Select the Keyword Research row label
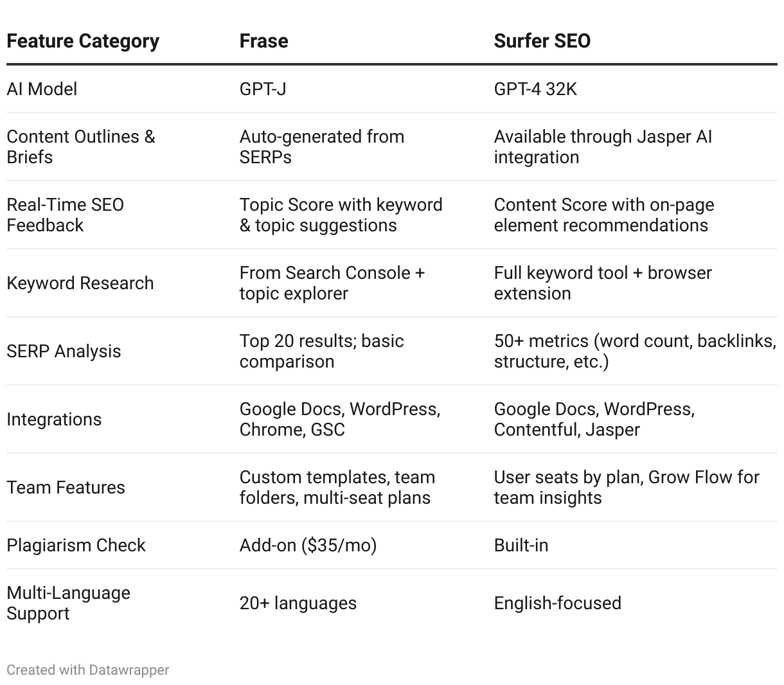 [x=80, y=283]
